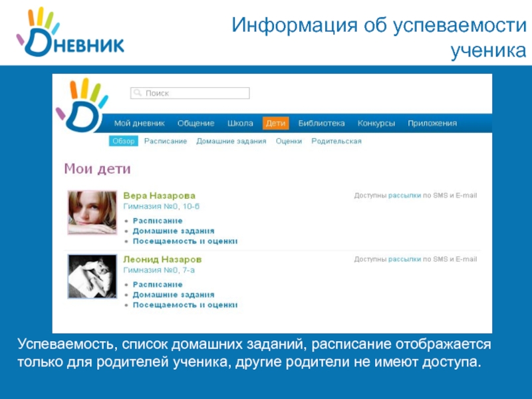Open the Библиотека menu

point(321,123)
